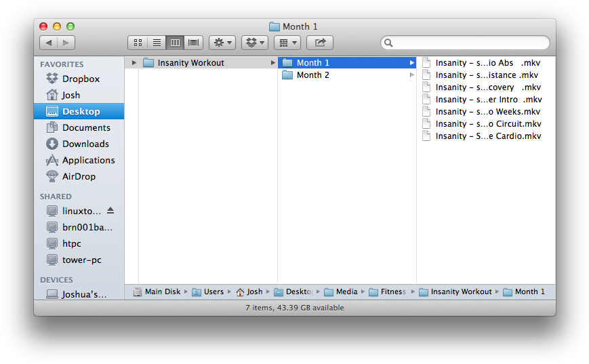This screenshot has height=364, width=589.
Task: Select the Month 2 folder
Action: (312, 75)
